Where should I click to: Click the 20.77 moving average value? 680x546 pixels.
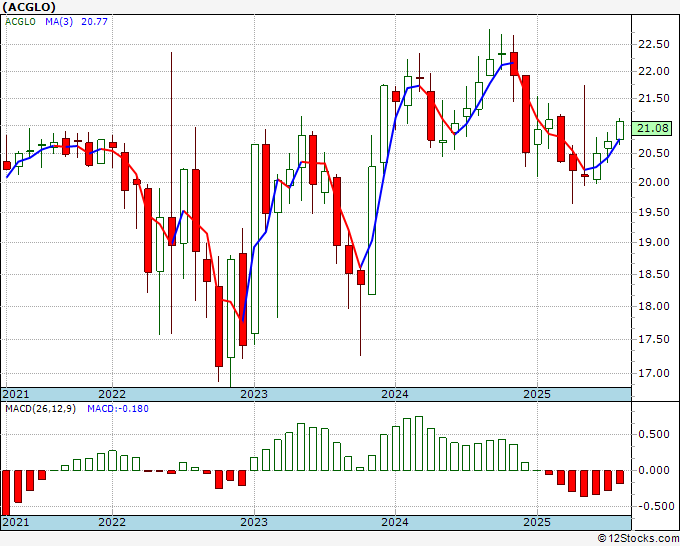point(94,22)
